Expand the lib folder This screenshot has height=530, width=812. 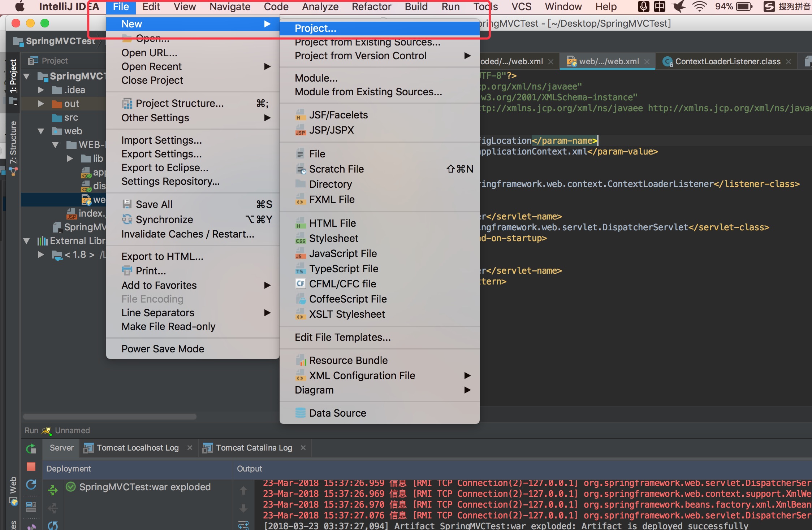point(70,158)
